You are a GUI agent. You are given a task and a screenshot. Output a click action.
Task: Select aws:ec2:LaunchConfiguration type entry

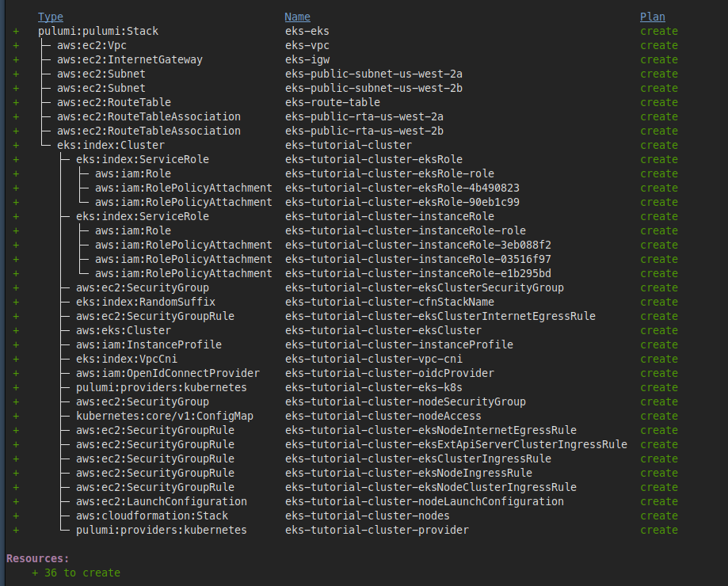pyautogui.click(x=161, y=501)
